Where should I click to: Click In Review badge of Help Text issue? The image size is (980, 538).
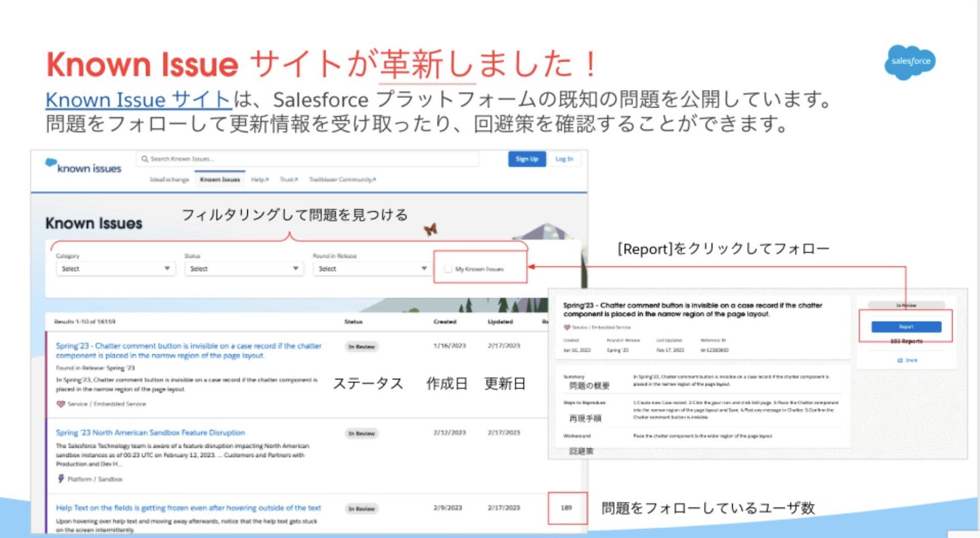(x=361, y=509)
